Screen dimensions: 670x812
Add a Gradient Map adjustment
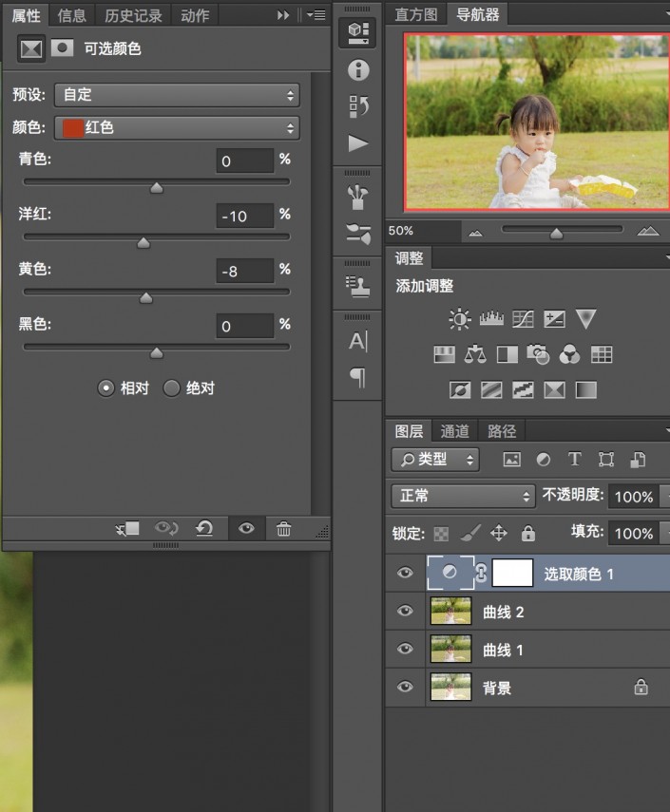coord(586,390)
